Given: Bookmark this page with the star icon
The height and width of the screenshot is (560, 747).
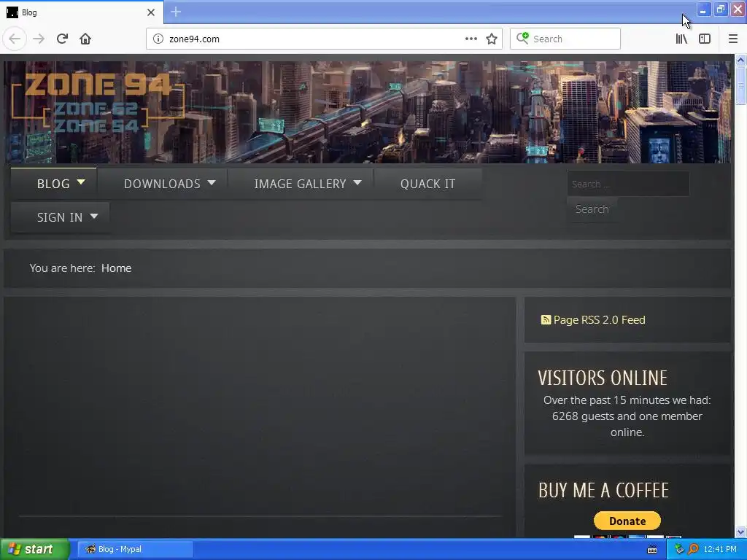Looking at the screenshot, I should click(492, 39).
